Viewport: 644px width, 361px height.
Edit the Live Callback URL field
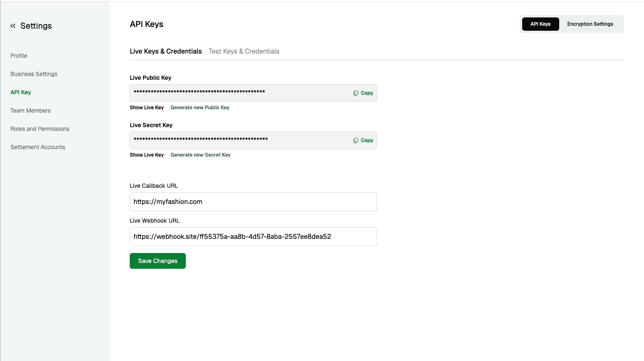[x=253, y=202]
